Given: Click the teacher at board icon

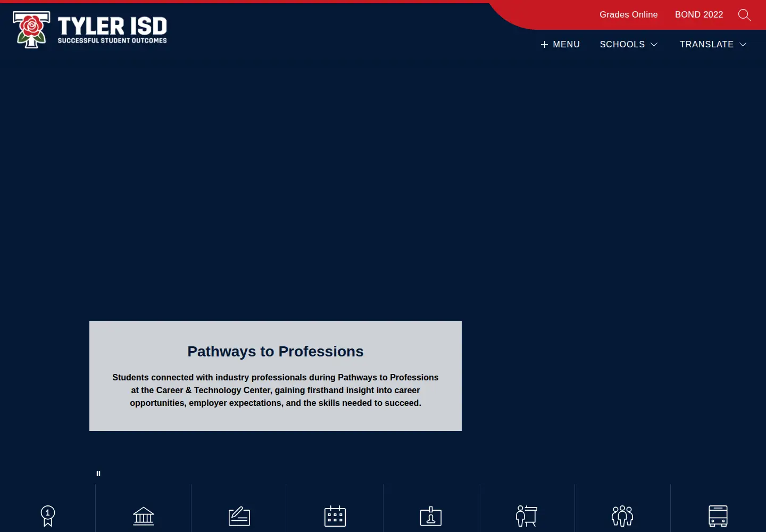Looking at the screenshot, I should 527,516.
